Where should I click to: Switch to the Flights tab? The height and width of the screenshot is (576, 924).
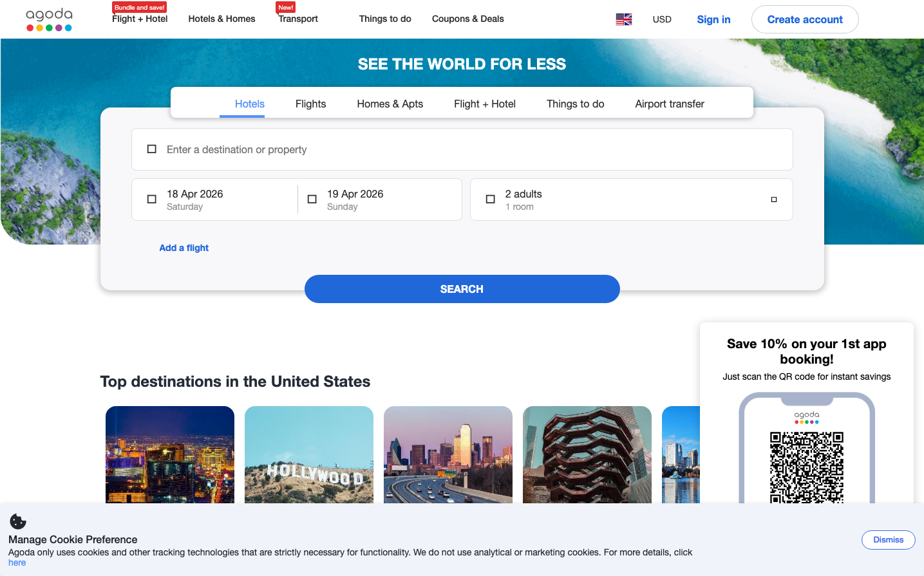pyautogui.click(x=310, y=104)
